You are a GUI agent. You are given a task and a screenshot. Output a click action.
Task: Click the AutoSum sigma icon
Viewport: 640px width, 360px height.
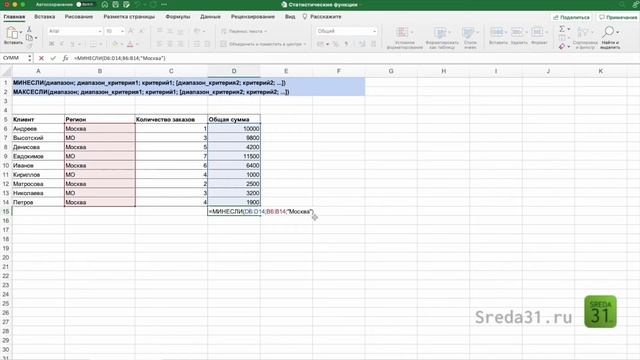click(562, 29)
